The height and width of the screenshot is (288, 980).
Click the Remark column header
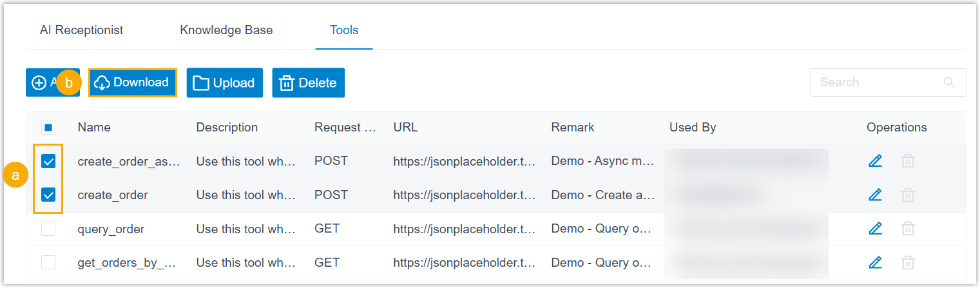[573, 128]
